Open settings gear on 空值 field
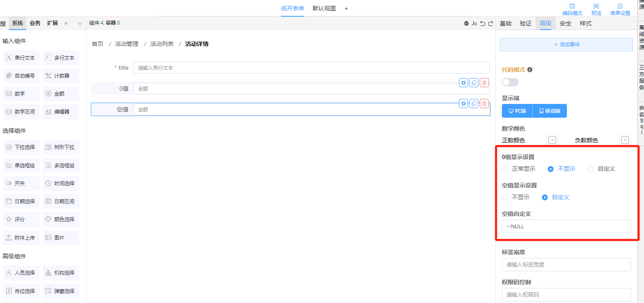This screenshot has height=303, width=644. [x=464, y=104]
